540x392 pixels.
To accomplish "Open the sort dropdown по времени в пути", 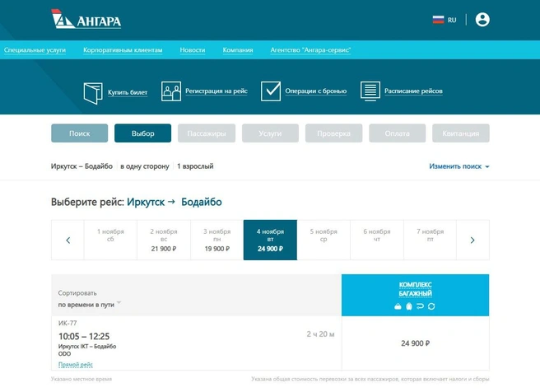I will (x=90, y=305).
